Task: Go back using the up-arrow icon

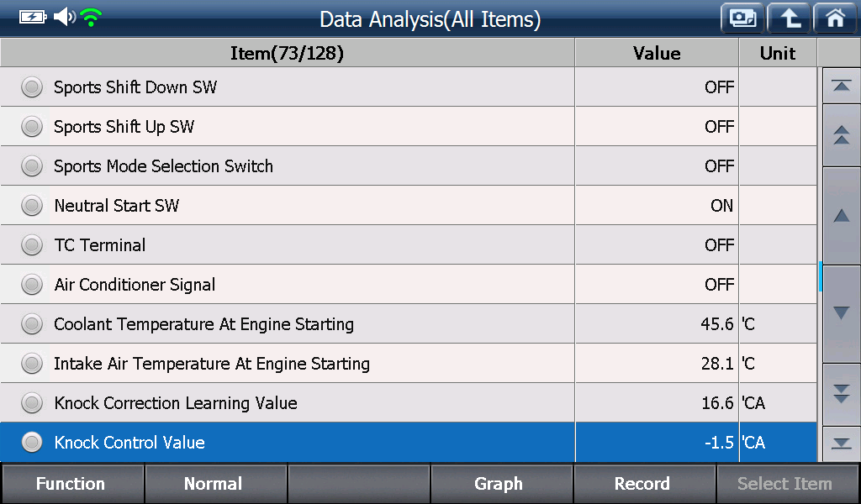Action: [789, 18]
